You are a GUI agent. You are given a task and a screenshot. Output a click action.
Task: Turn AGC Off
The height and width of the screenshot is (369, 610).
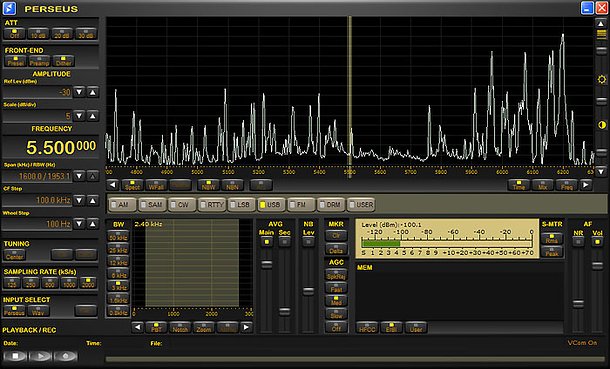click(x=336, y=328)
